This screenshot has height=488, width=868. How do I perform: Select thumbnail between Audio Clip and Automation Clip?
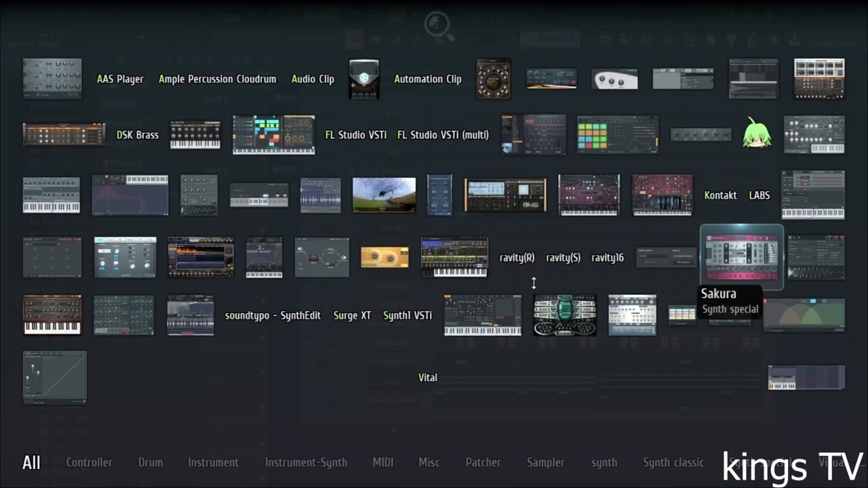[x=364, y=79]
